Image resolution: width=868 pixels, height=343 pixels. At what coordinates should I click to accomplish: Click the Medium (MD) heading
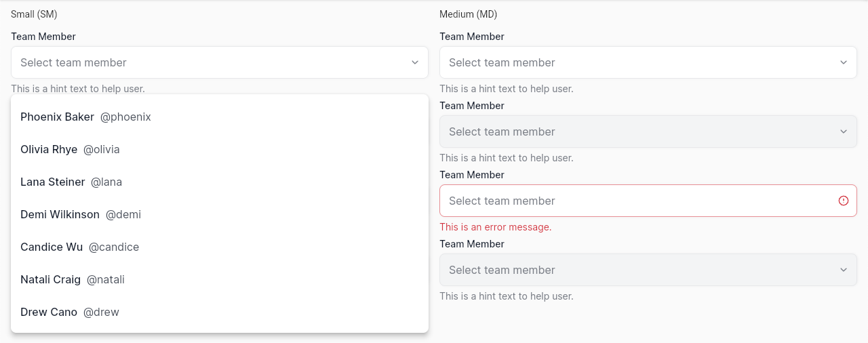pos(469,14)
